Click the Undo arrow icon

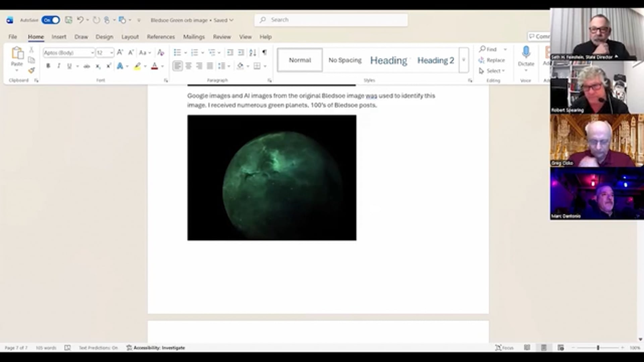click(80, 20)
